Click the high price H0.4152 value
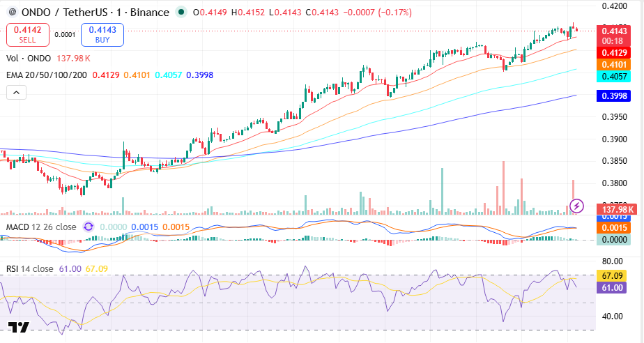 point(248,13)
